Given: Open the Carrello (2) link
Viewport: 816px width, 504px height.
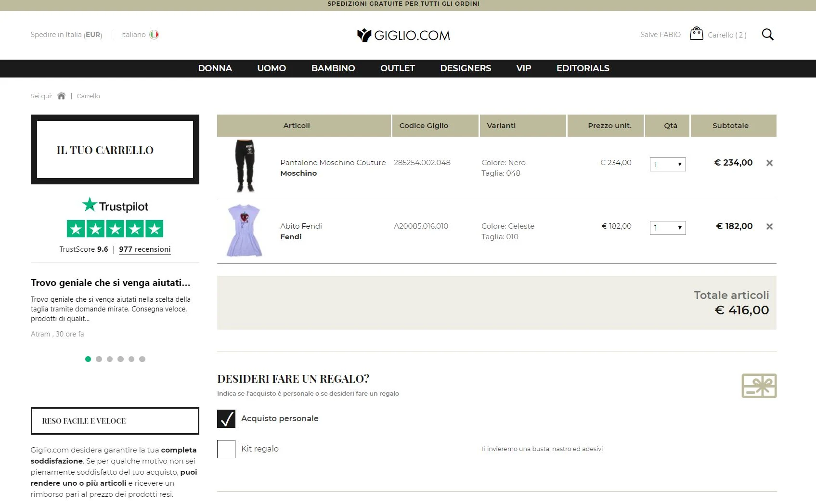Looking at the screenshot, I should 727,35.
